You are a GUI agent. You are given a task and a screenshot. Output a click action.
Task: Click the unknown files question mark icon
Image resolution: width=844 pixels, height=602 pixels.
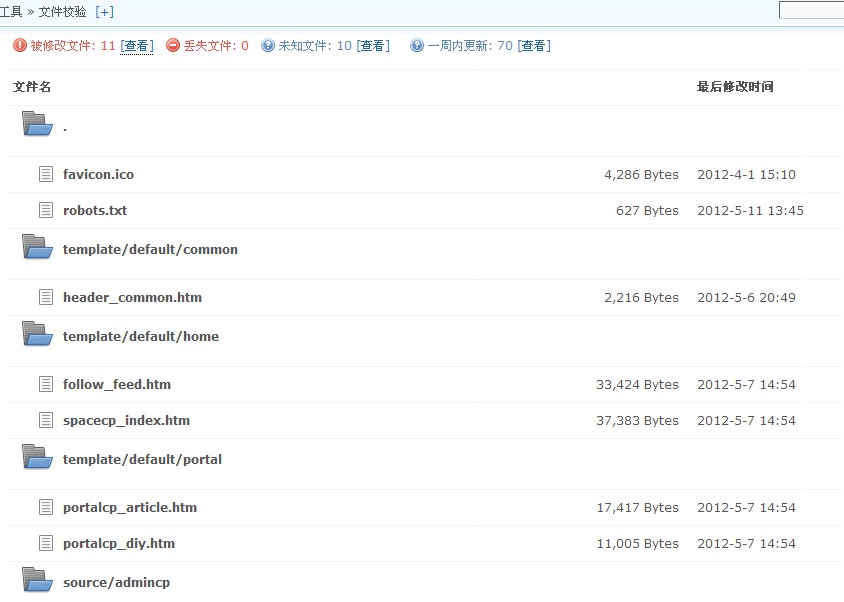point(268,46)
